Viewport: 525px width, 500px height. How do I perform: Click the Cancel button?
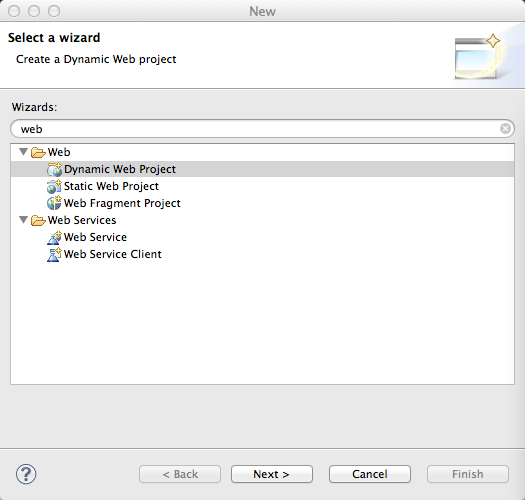pyautogui.click(x=370, y=474)
